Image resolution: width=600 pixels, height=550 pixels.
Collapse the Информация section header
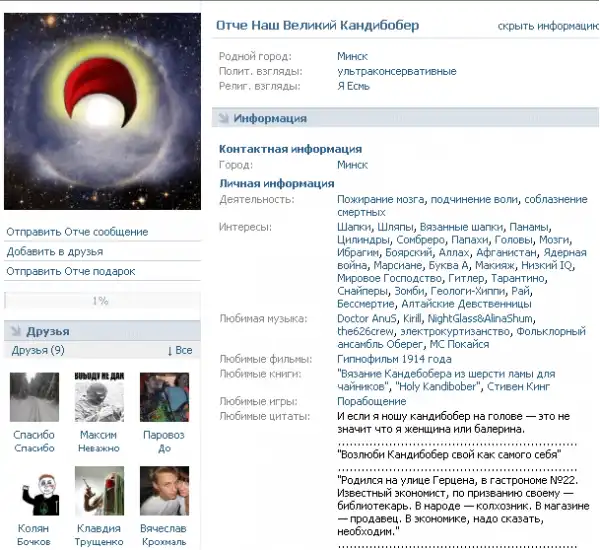270,118
